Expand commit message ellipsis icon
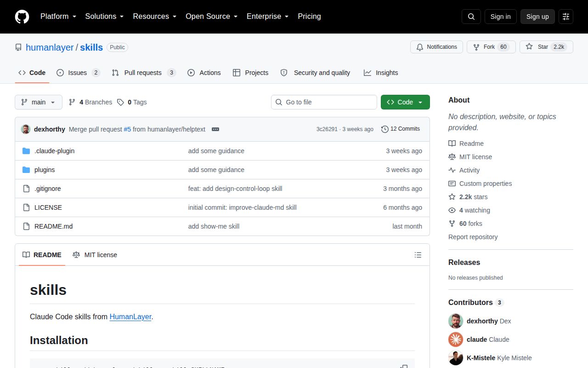The width and height of the screenshot is (588, 368). click(215, 129)
